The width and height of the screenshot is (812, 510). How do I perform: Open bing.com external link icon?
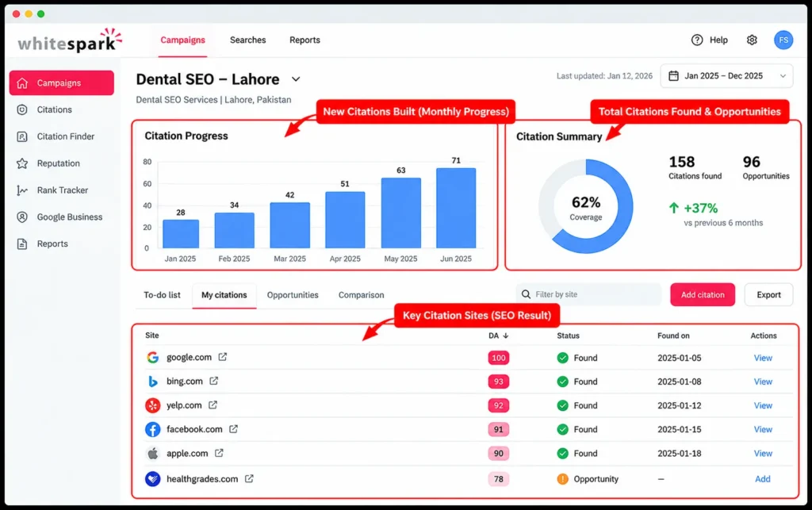pos(214,381)
